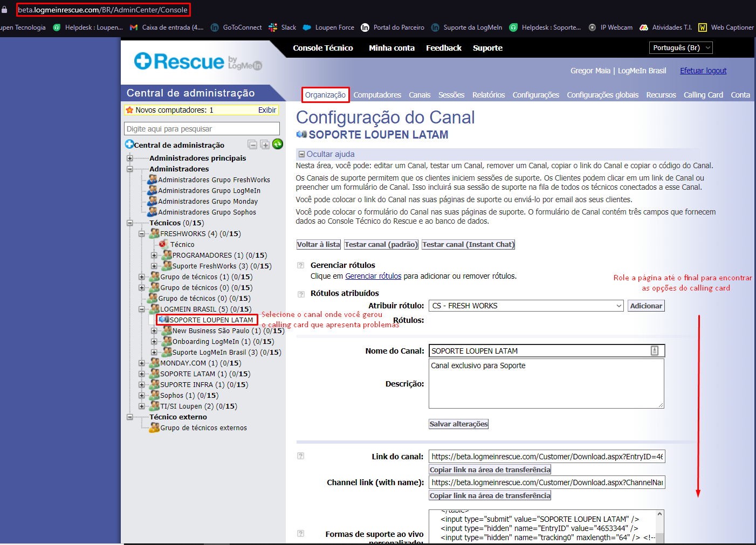The image size is (756, 545).
Task: Click the help icon next to Rótulos atribuídos
Action: point(301,294)
